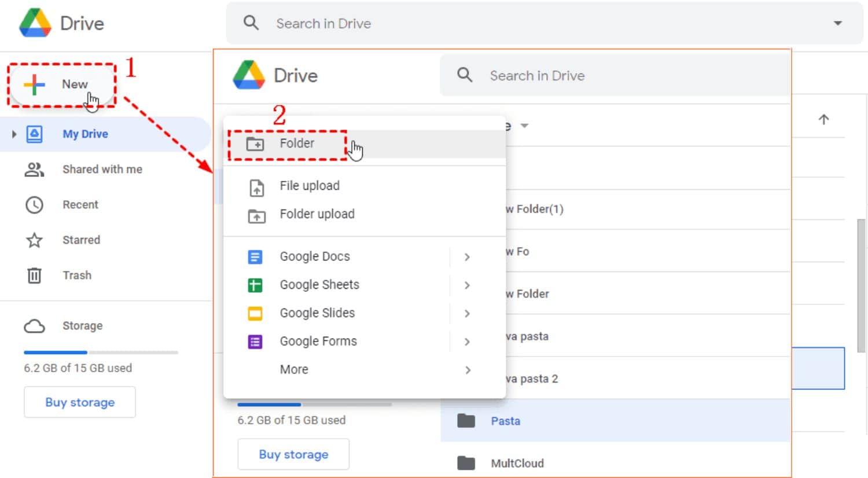Click the Recent clock icon

pos(34,205)
